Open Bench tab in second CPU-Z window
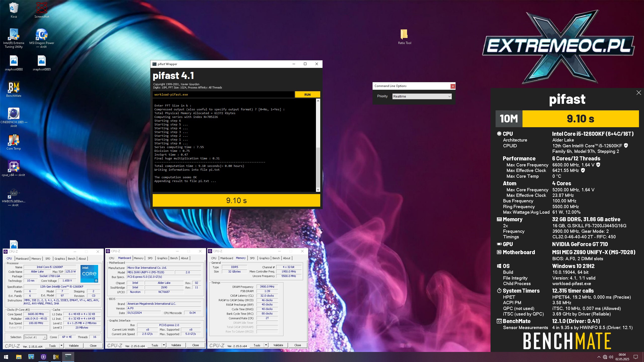The image size is (644, 362). coord(174,258)
